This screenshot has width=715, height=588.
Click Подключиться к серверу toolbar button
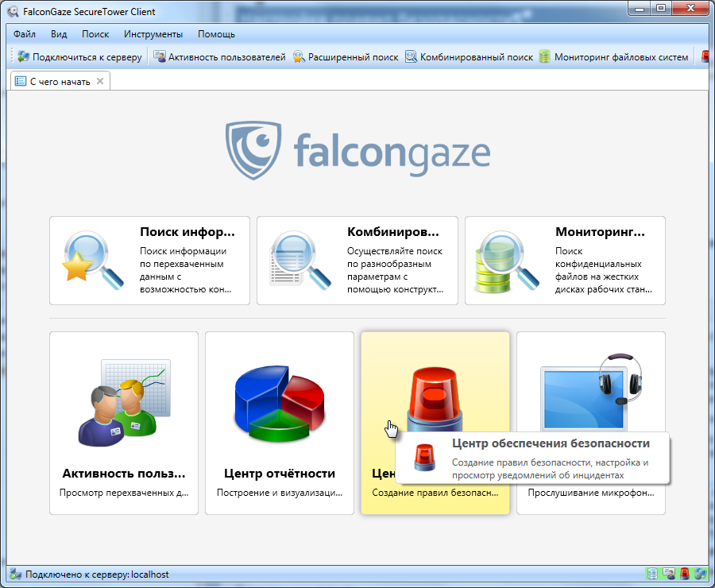79,57
